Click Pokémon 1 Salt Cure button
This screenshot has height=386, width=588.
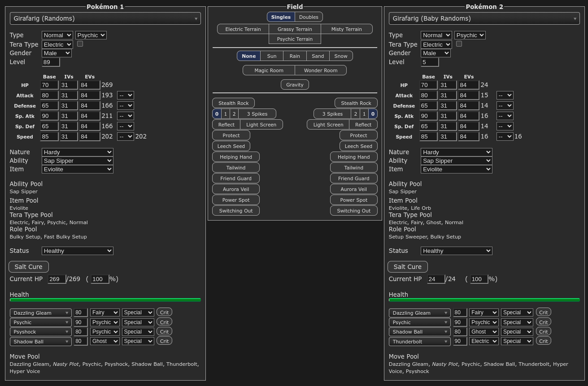coord(29,267)
